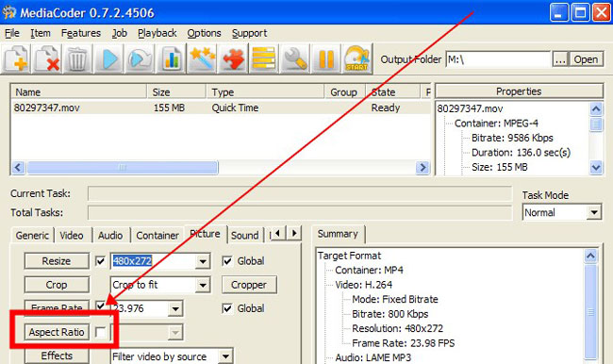Viewport: 613px width, 364px height.
Task: Toggle the Global checkbox beside Resize
Action: [x=227, y=261]
